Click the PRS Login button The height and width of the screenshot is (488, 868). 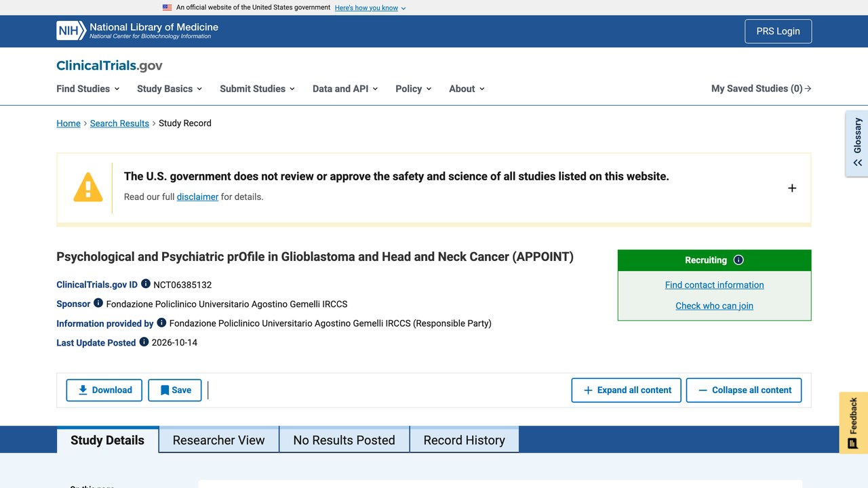778,31
